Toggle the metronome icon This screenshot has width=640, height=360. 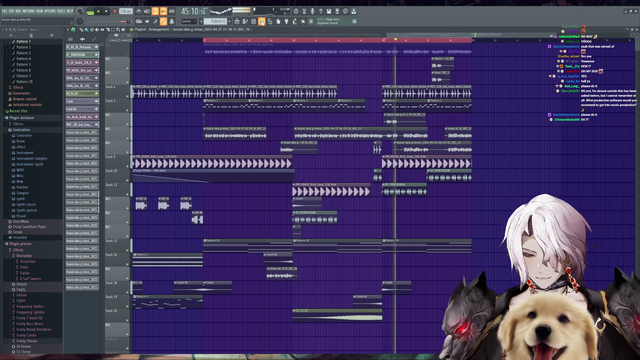[x=139, y=11]
